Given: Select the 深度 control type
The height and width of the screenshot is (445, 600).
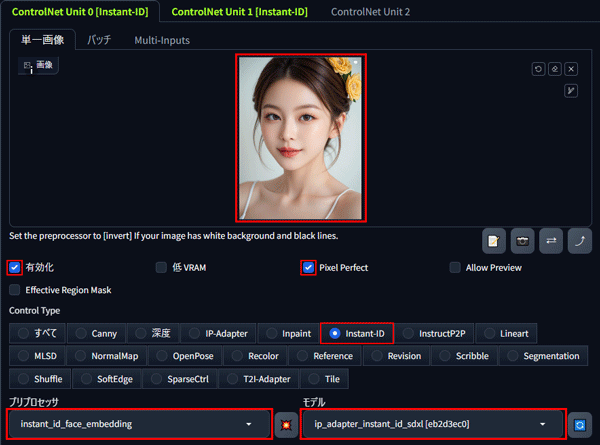Looking at the screenshot, I should coord(153,333).
